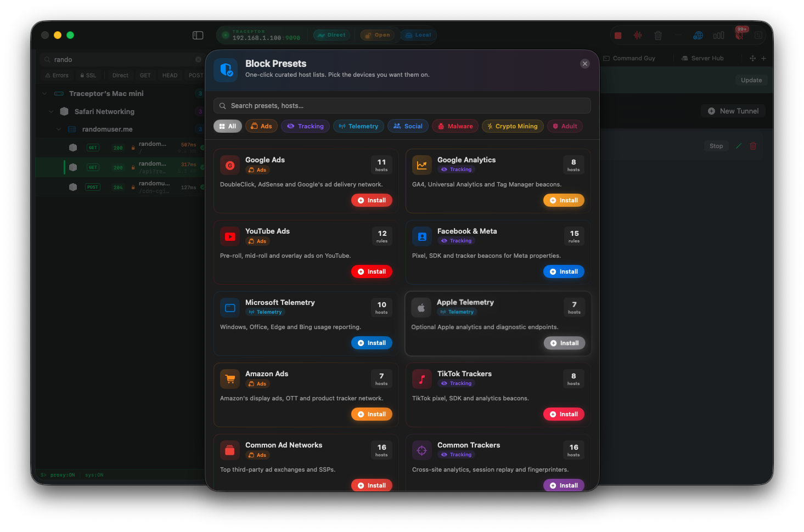Click the Google Ads preset icon
804x532 pixels.
point(230,165)
